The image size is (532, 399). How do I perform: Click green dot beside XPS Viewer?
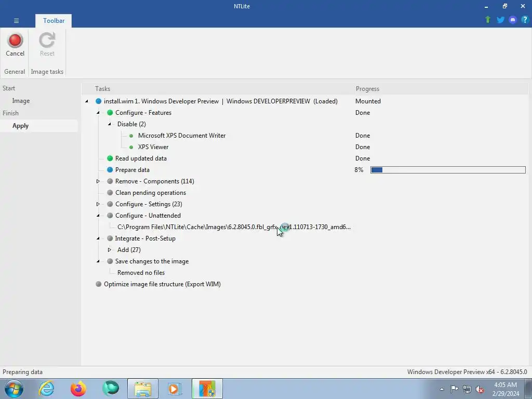131,147
